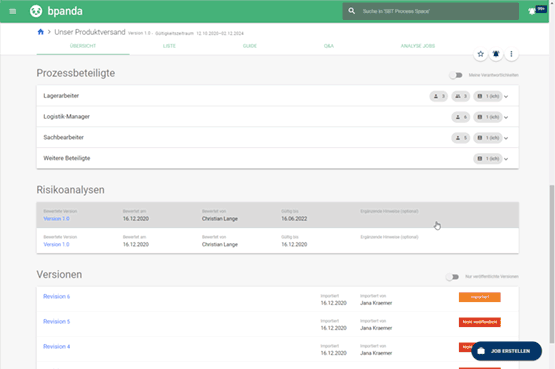Expand Weitere Beteiligte row chevron
Image resolution: width=555 pixels, height=369 pixels.
pyautogui.click(x=506, y=159)
